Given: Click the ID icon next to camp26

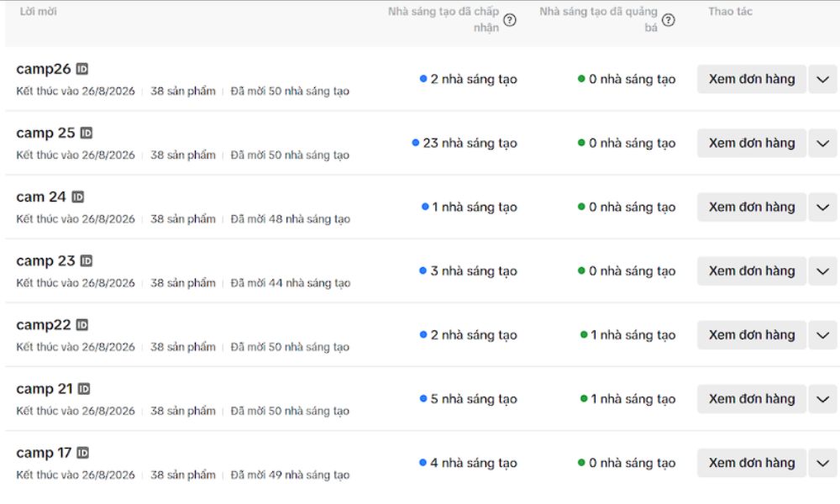Looking at the screenshot, I should tap(82, 69).
